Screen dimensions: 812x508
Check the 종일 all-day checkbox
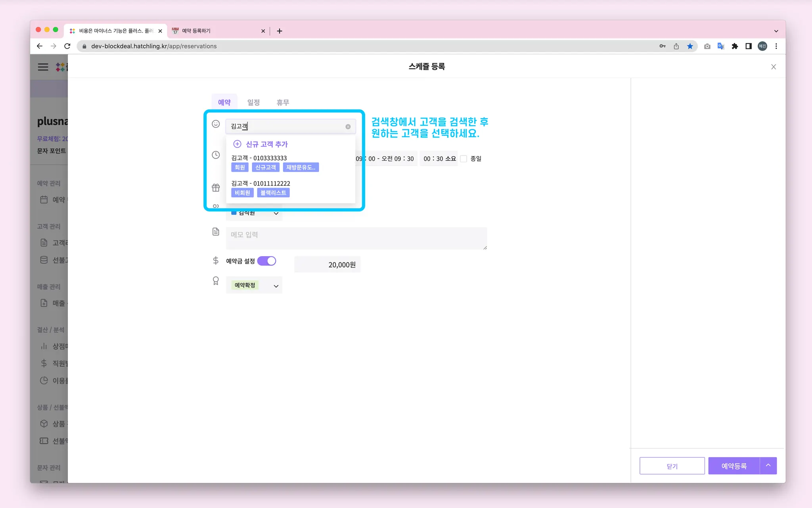coord(463,159)
